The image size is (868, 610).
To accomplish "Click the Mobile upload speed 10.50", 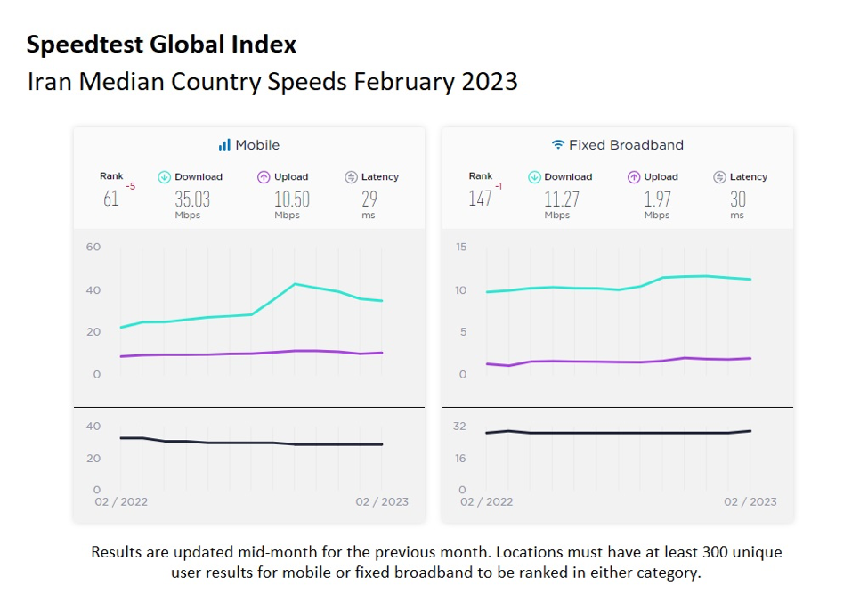I will (x=292, y=199).
